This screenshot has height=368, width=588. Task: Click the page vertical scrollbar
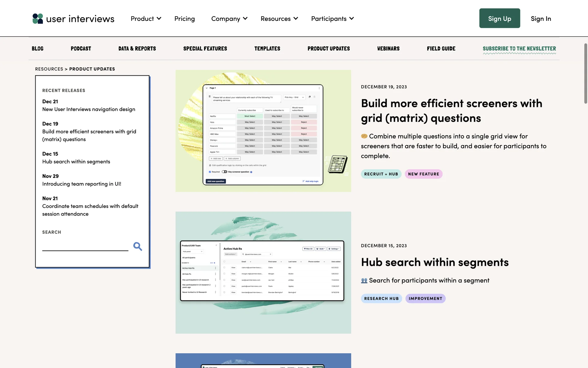pyautogui.click(x=586, y=74)
